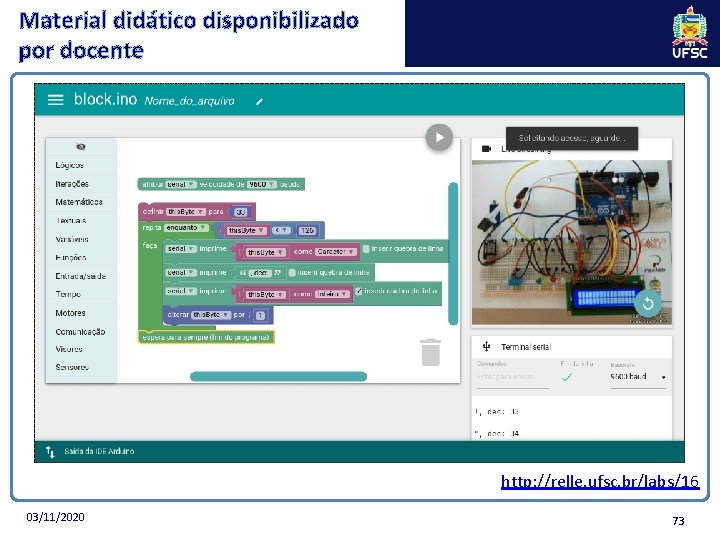This screenshot has height=540, width=720.
Task: Open the Entrada/saída block category
Action: coord(81,276)
